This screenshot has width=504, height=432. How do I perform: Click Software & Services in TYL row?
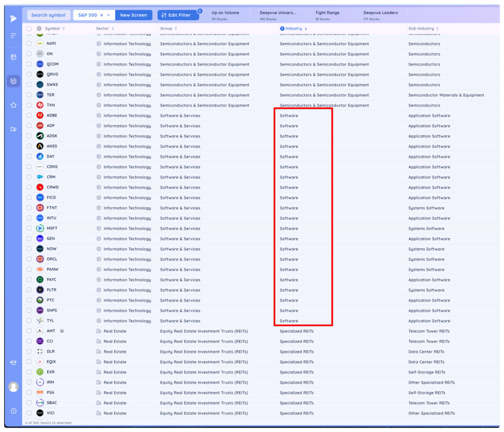[180, 321]
